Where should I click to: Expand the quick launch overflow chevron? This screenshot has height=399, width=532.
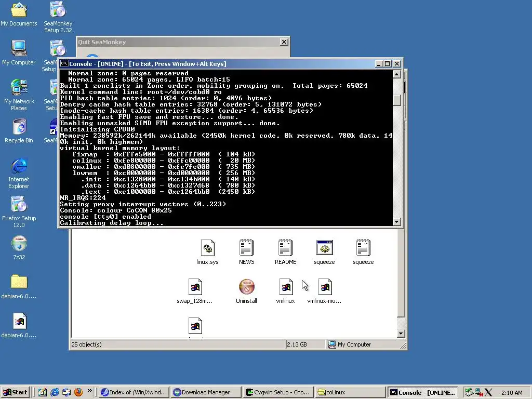(x=89, y=391)
